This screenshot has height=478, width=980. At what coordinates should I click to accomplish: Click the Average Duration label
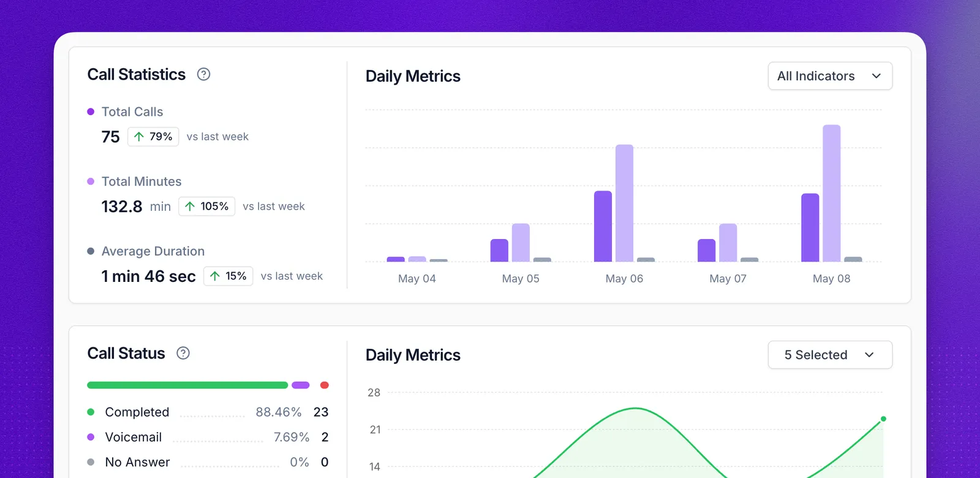click(x=153, y=251)
